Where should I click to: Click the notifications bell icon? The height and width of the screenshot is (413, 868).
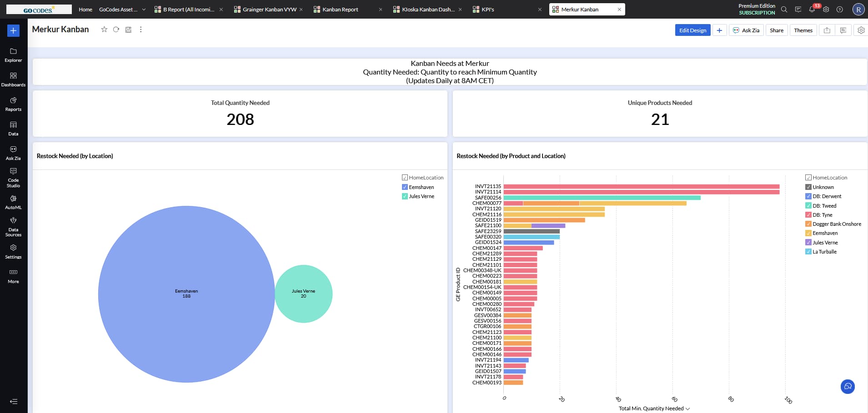point(812,10)
